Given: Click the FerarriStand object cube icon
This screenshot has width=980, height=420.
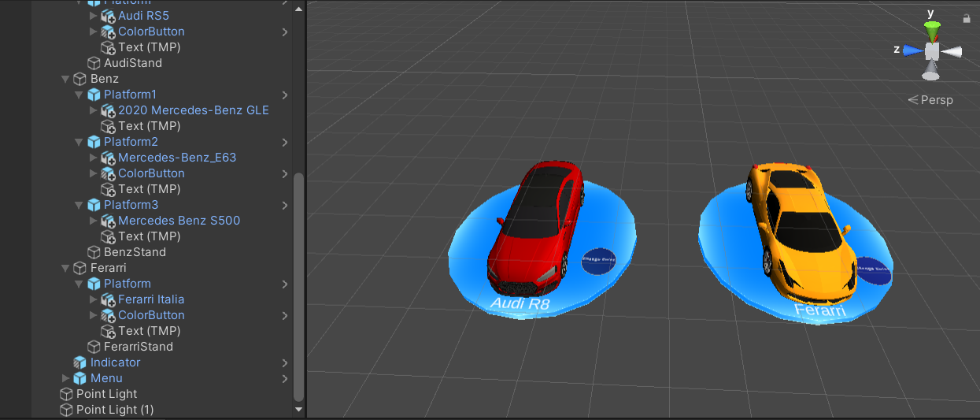Looking at the screenshot, I should click(x=94, y=347).
